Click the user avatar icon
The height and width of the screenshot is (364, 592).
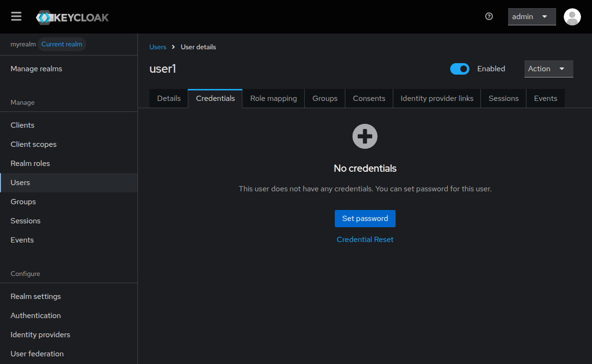572,17
